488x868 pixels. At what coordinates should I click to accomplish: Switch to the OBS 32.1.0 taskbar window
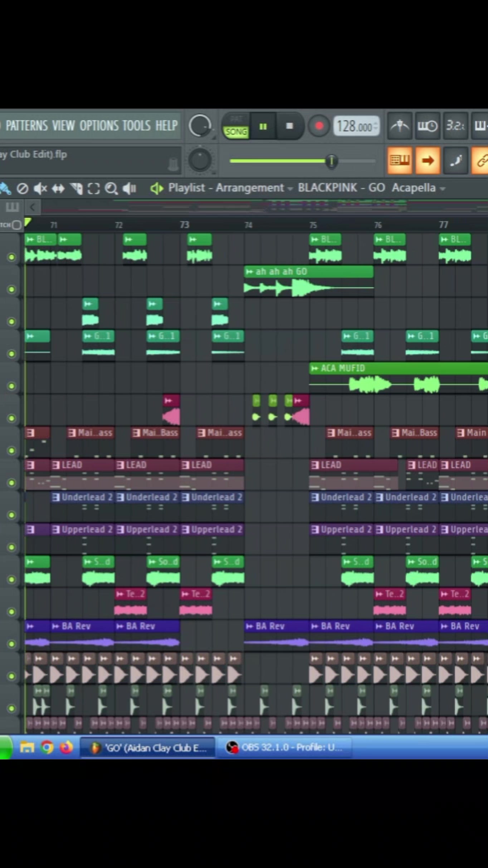coord(285,748)
